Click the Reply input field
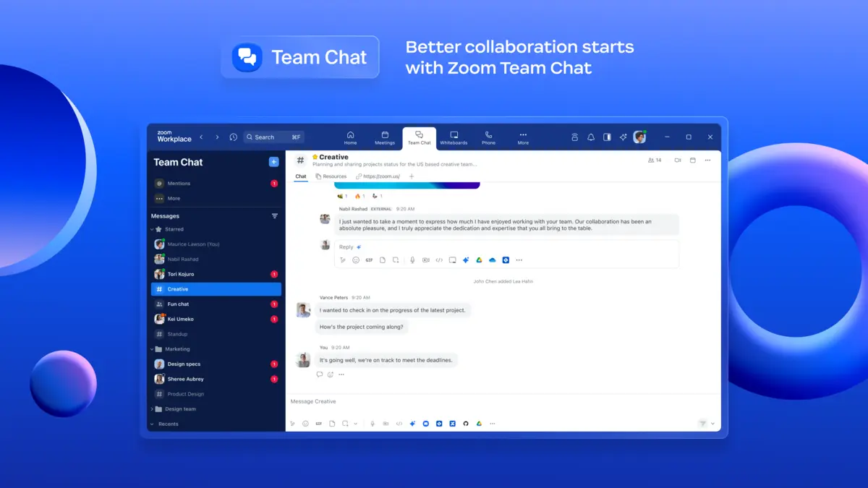This screenshot has height=488, width=868. [506, 247]
